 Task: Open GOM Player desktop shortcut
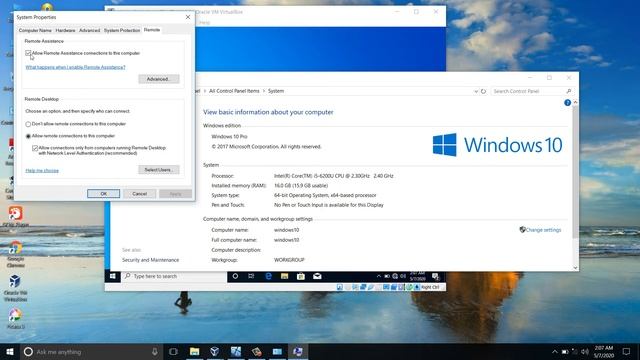16,216
